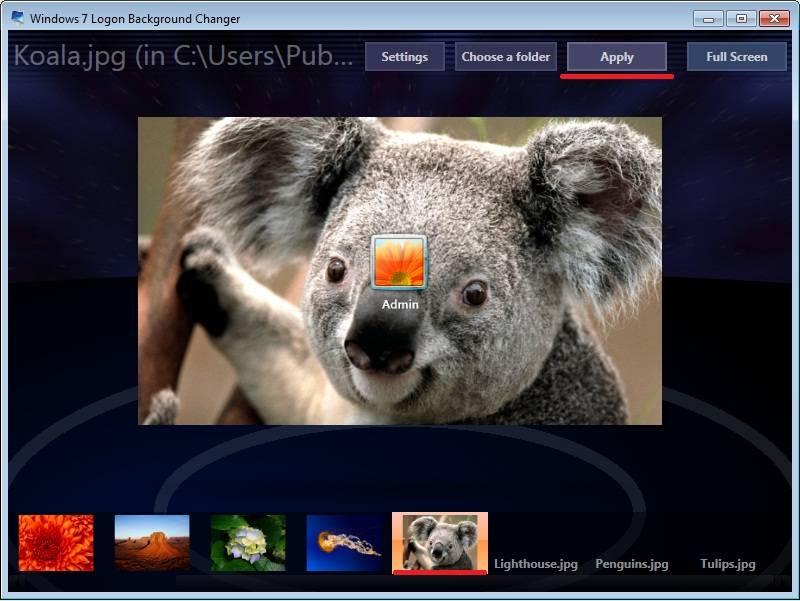Pick Tulips.jpg from the image strip
800x601 pixels.
click(728, 564)
